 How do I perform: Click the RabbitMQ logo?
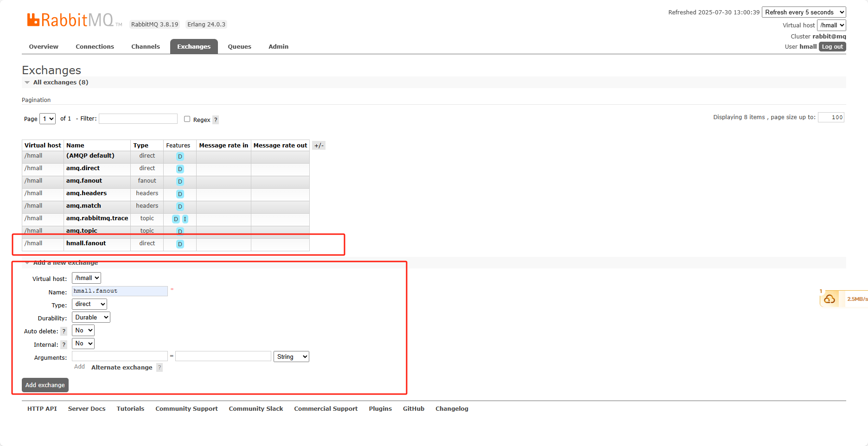point(74,20)
